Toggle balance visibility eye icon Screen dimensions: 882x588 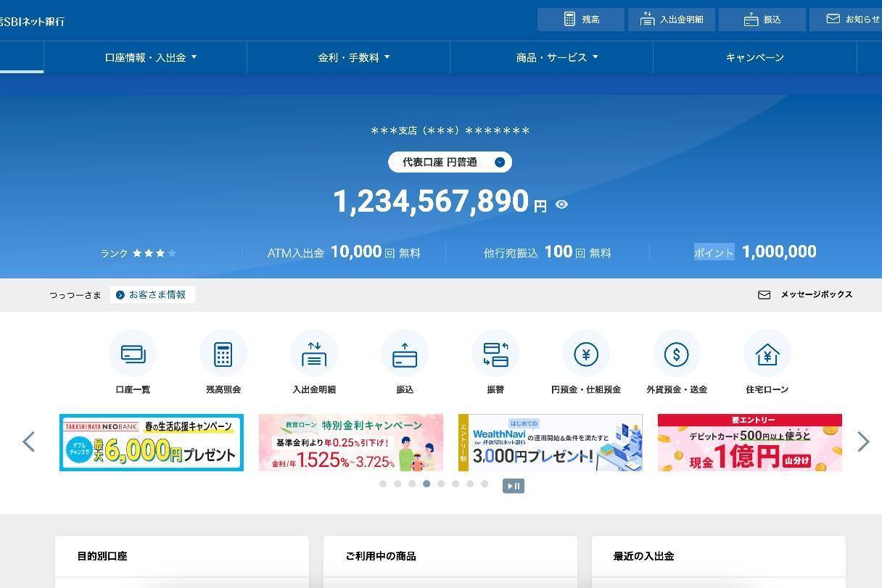pos(561,204)
